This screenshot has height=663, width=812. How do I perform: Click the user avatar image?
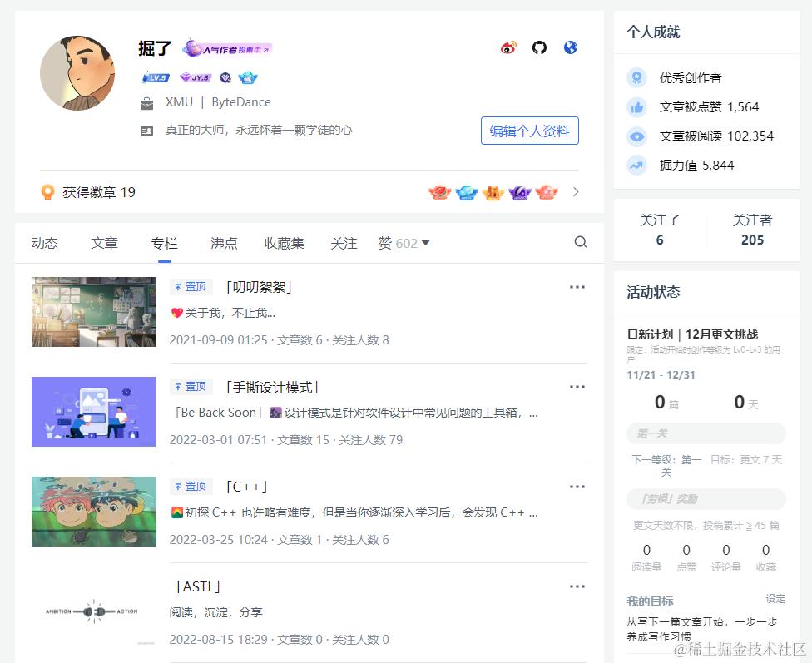point(77,73)
